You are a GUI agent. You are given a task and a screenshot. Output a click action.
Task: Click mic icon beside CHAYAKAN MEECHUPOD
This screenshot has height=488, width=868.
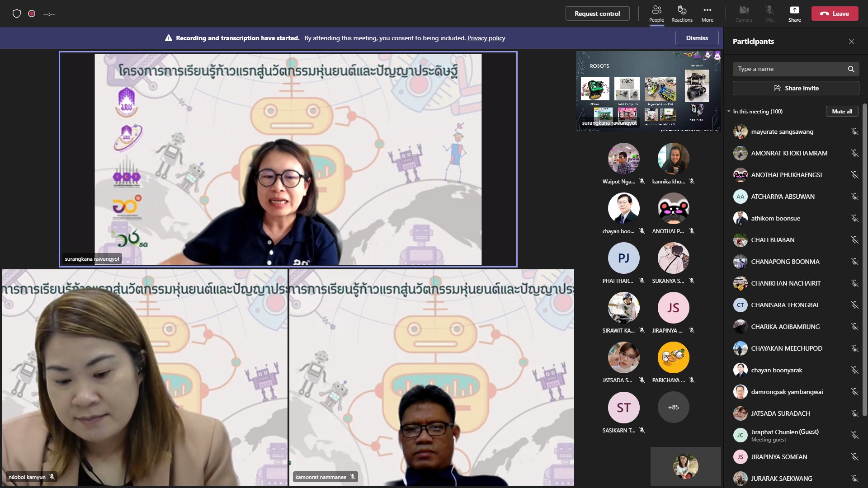point(854,348)
